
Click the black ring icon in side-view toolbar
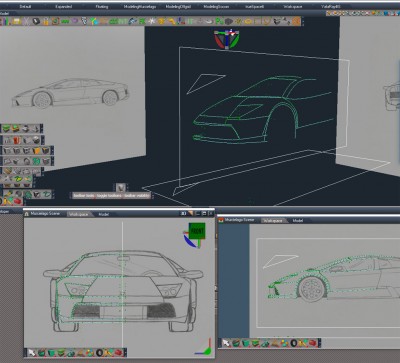tap(294, 343)
